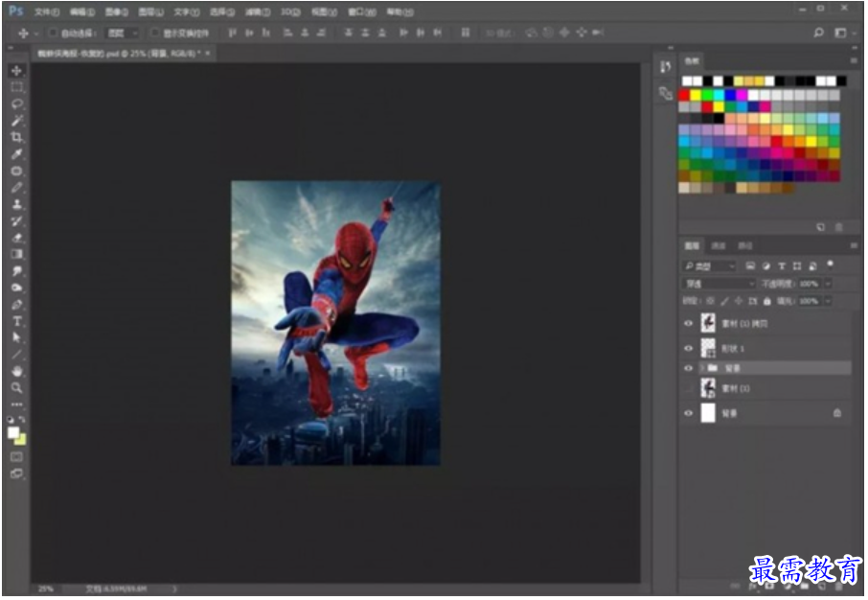
Task: Select the Rectangular Marquee tool
Action: coord(16,87)
